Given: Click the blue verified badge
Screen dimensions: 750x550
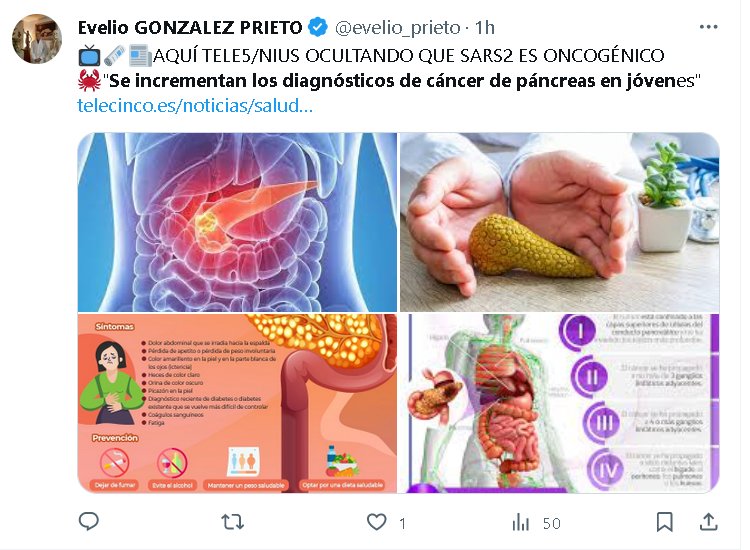Looking at the screenshot, I should click(318, 27).
